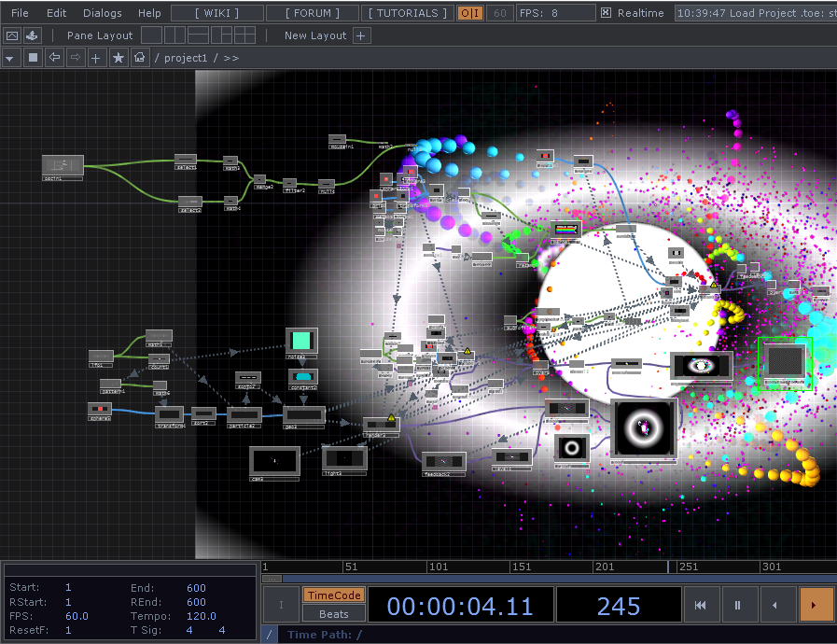The width and height of the screenshot is (837, 644).
Task: Open the Edit menu
Action: coord(57,13)
